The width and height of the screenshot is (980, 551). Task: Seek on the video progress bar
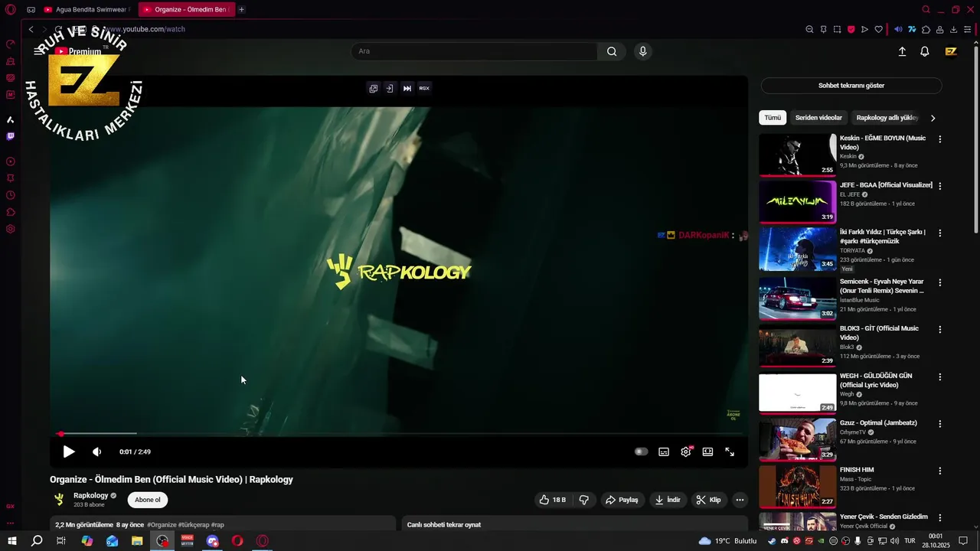coord(399,434)
